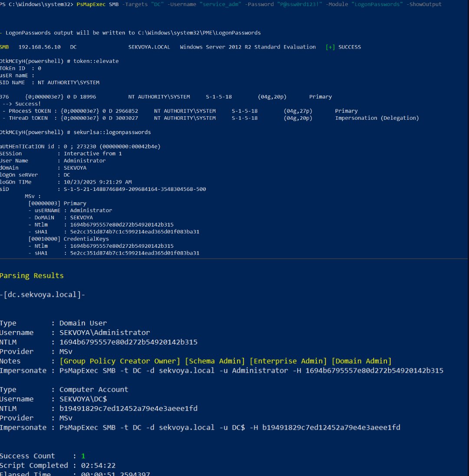The image size is (469, 476).
Task: Click the sHA1 hash under [00000003] Primary
Action: tap(135, 232)
